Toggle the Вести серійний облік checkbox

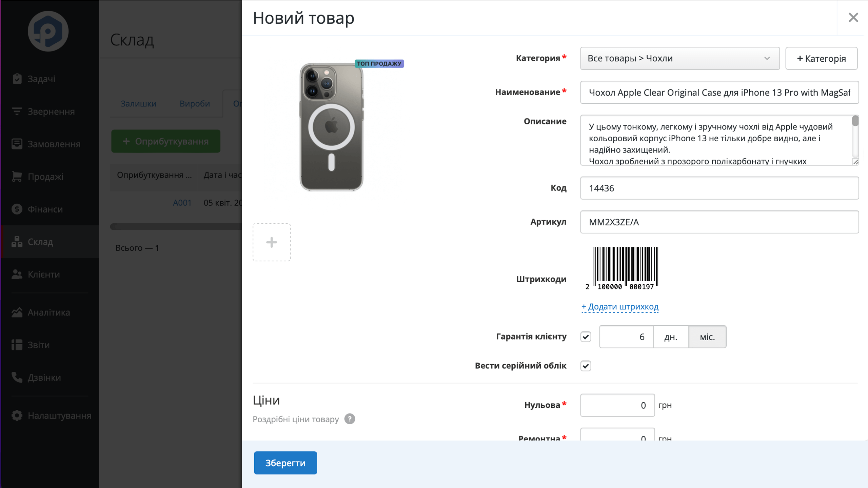pos(586,366)
